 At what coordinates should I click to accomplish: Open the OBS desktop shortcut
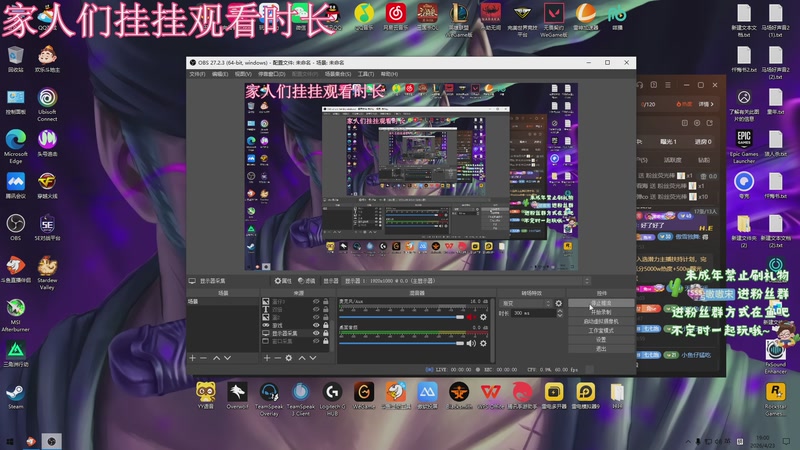15,228
